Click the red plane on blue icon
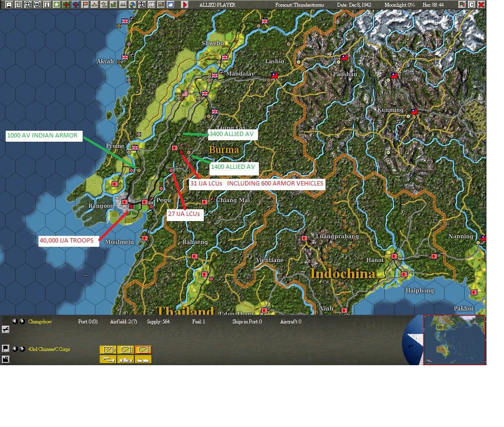Viewport: 504px width, 427px height. 76,4
